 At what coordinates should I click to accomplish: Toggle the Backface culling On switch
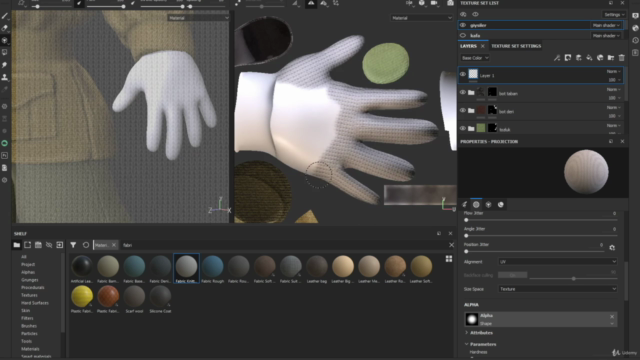[513, 275]
